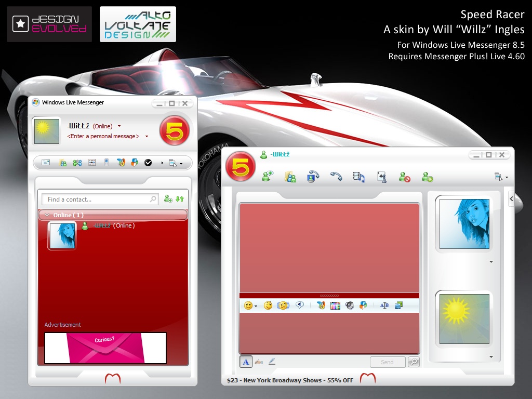Collapse the Online ( 1 ) group
Image resolution: width=532 pixels, height=399 pixels.
point(47,215)
